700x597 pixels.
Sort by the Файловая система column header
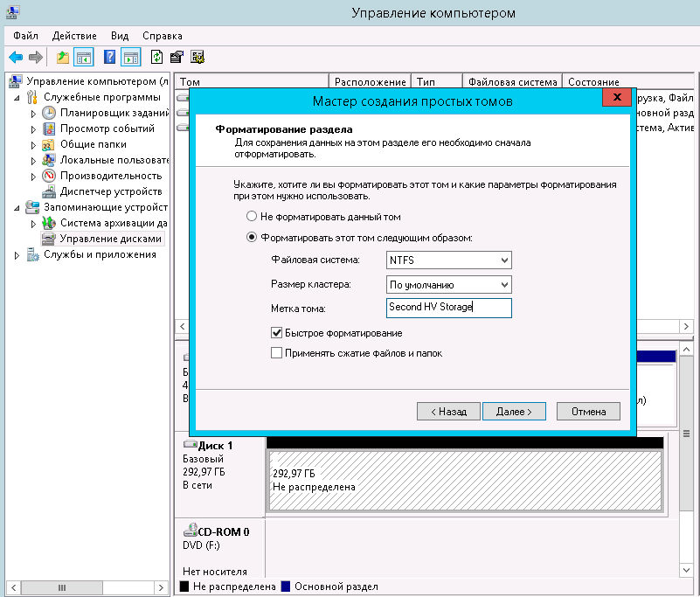coord(512,81)
